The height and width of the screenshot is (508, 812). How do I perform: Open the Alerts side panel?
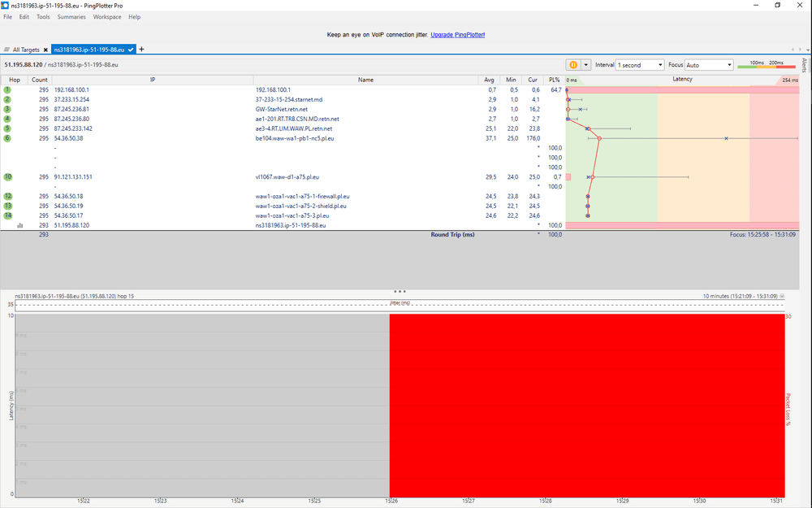(x=805, y=66)
